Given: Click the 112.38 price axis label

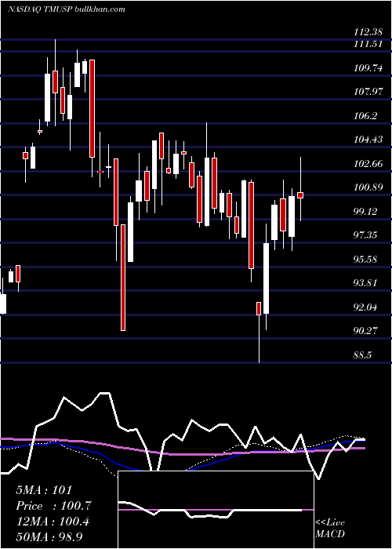Looking at the screenshot, I should [x=368, y=33].
